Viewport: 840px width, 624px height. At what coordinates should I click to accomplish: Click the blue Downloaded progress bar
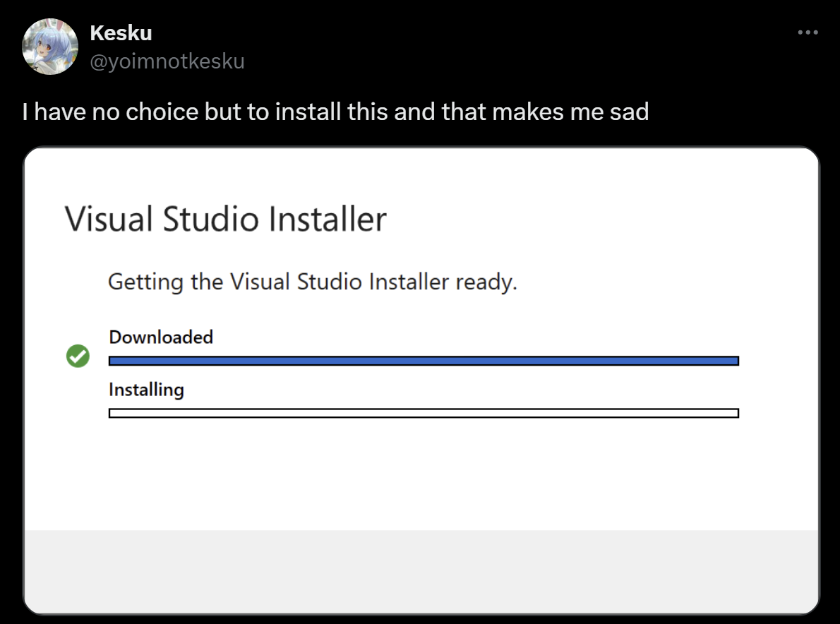point(424,361)
